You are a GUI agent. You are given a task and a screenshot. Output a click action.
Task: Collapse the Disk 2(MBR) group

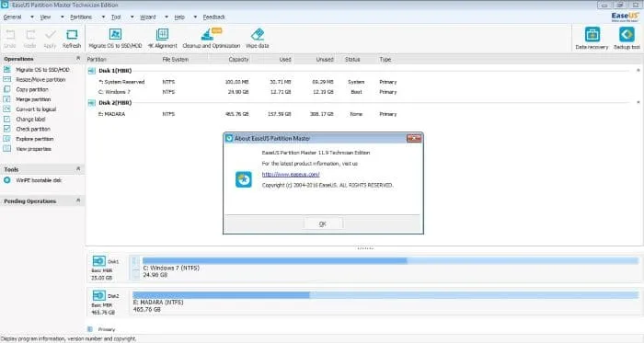638,103
